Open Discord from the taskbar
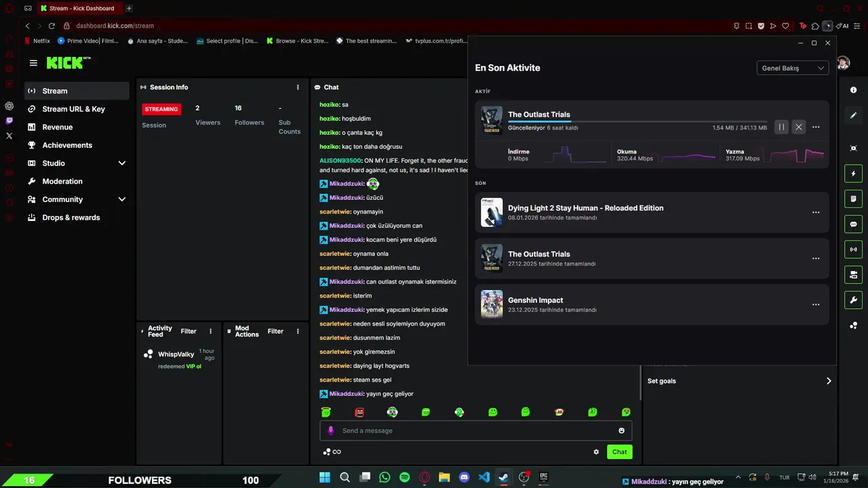The image size is (868, 488). tap(464, 477)
